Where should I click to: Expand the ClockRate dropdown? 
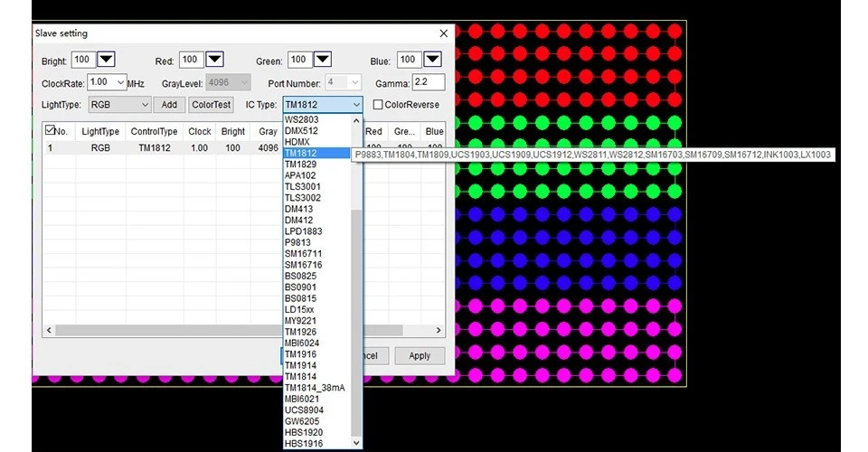click(120, 82)
